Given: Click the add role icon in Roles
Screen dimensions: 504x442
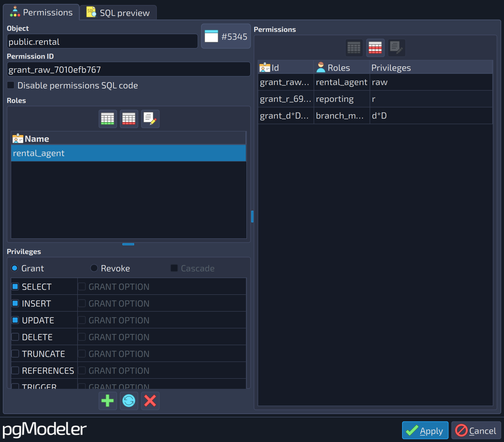Looking at the screenshot, I should point(108,119).
